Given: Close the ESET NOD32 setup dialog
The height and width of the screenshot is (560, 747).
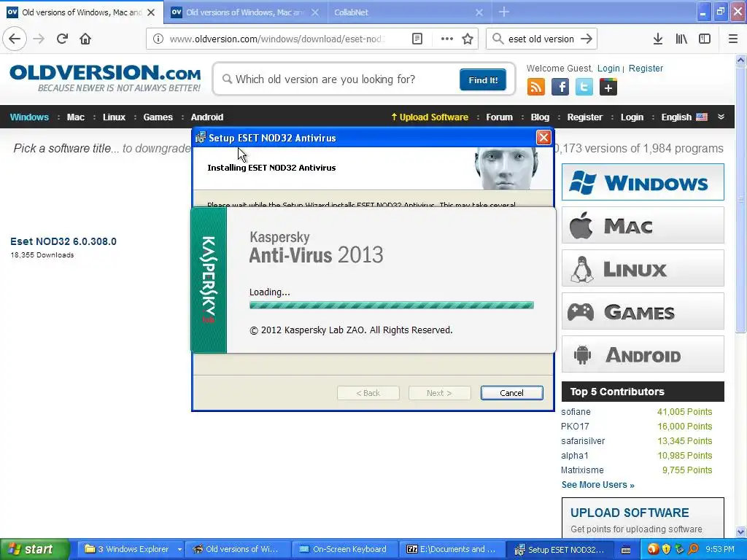Looking at the screenshot, I should 543,138.
